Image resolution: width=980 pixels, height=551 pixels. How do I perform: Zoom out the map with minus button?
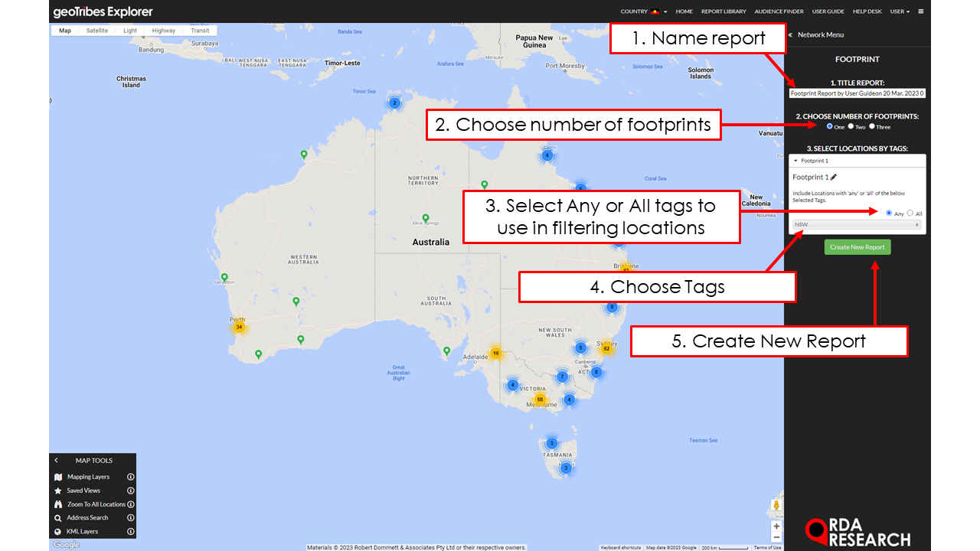click(x=776, y=538)
